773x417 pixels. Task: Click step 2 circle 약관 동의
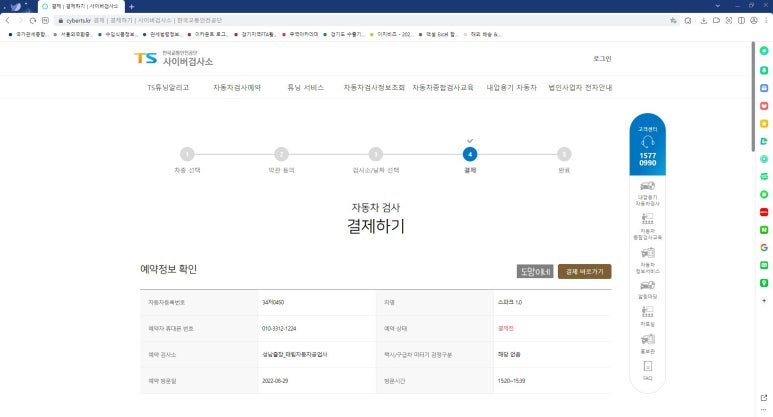281,154
